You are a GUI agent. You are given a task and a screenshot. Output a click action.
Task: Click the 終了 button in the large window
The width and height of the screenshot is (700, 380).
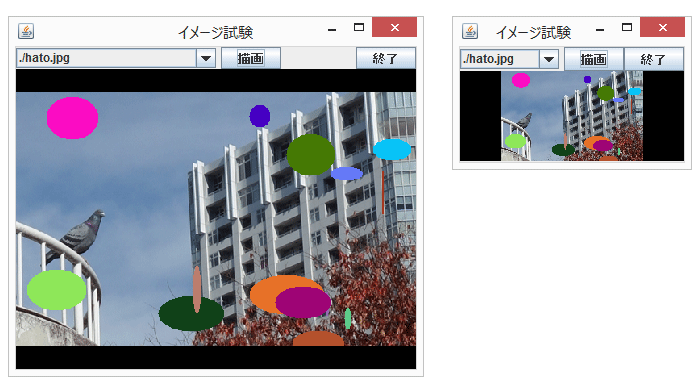coord(385,58)
